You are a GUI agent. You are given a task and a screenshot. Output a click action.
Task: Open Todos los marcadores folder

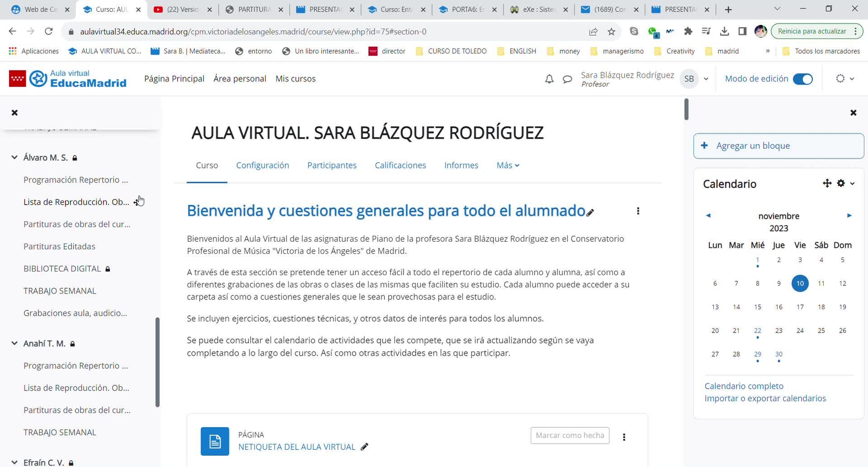click(821, 51)
